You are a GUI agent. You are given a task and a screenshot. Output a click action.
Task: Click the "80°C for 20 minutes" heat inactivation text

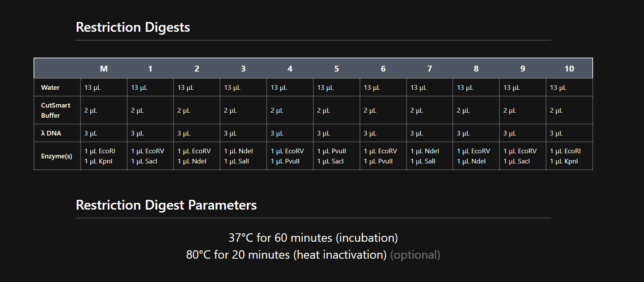(286, 255)
